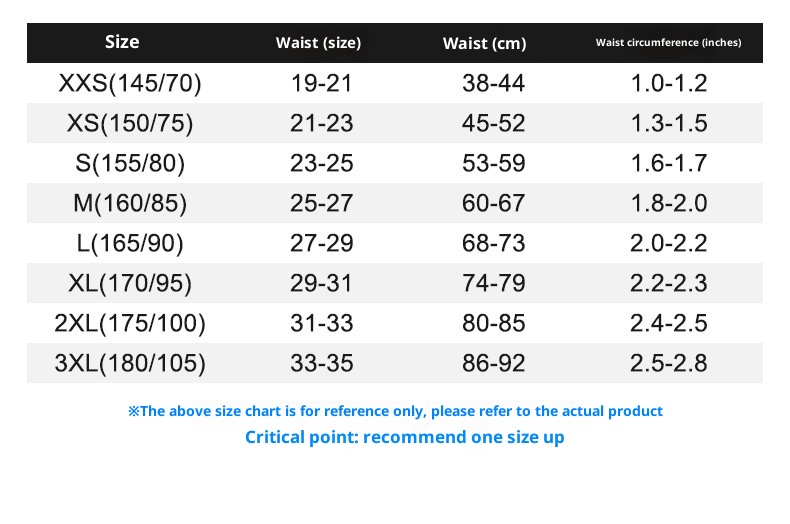This screenshot has height=524, width=790.
Task: Select the M(160/85) size cell
Action: pyautogui.click(x=130, y=203)
